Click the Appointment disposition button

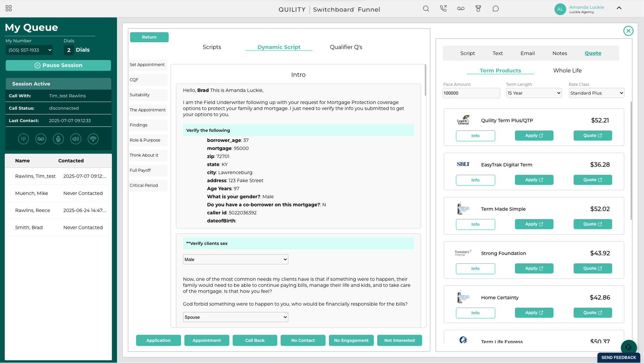(207, 341)
